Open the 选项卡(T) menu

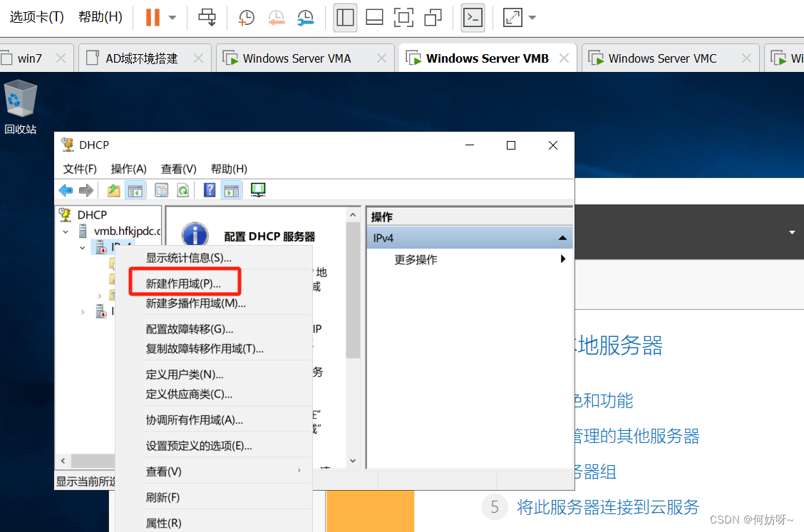(36, 17)
